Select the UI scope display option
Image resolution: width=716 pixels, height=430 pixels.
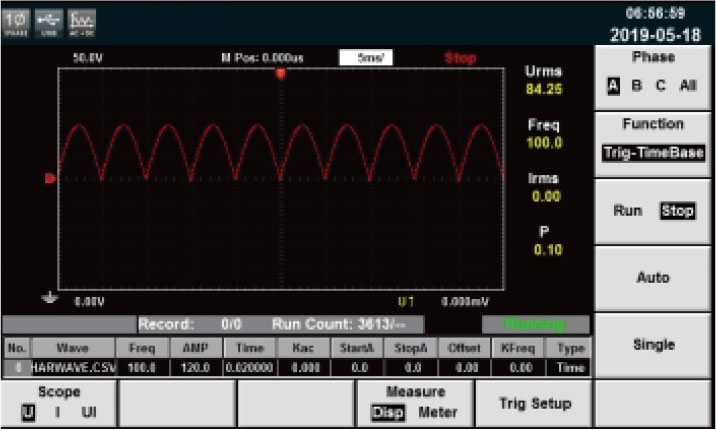pos(89,413)
